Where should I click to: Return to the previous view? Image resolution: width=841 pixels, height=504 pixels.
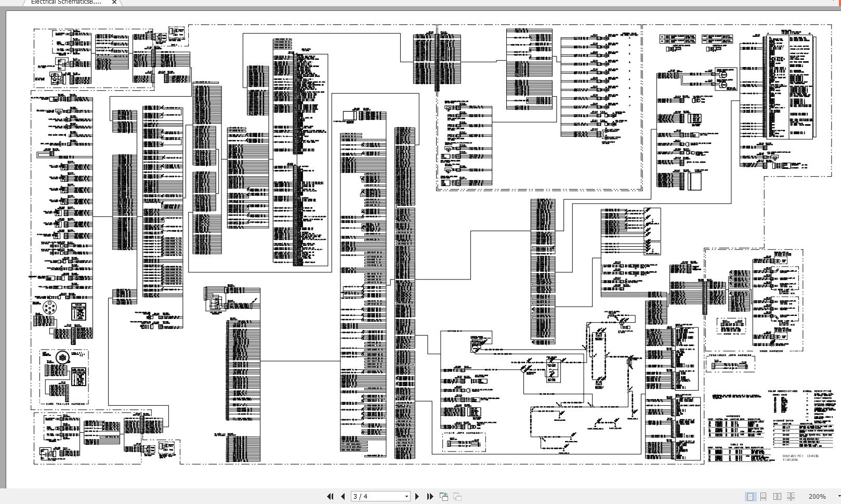(x=444, y=497)
